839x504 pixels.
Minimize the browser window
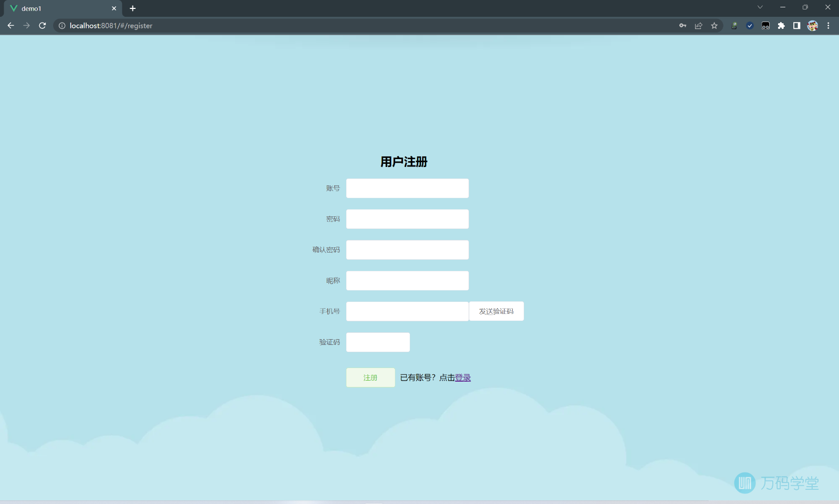coord(782,7)
